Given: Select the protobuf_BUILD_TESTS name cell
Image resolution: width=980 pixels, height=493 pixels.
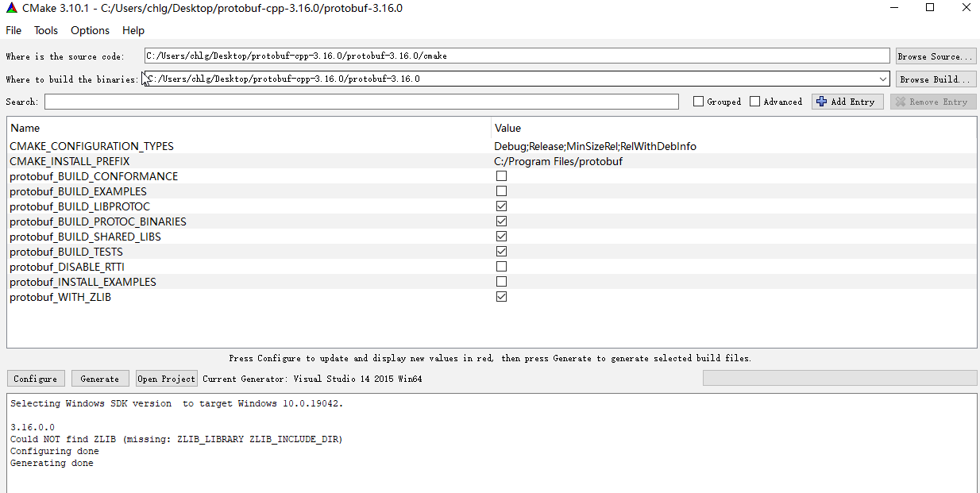Looking at the screenshot, I should (66, 252).
